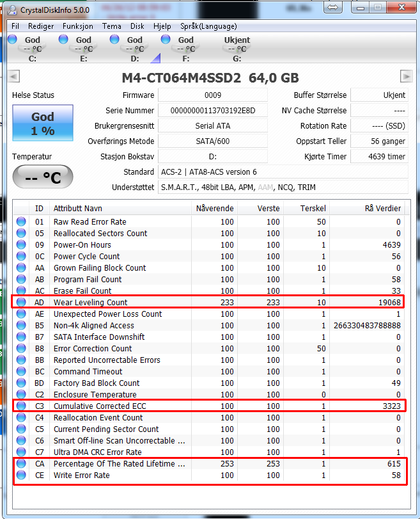Click the ACS-2 standard field
The image size is (420, 519).
click(x=283, y=172)
